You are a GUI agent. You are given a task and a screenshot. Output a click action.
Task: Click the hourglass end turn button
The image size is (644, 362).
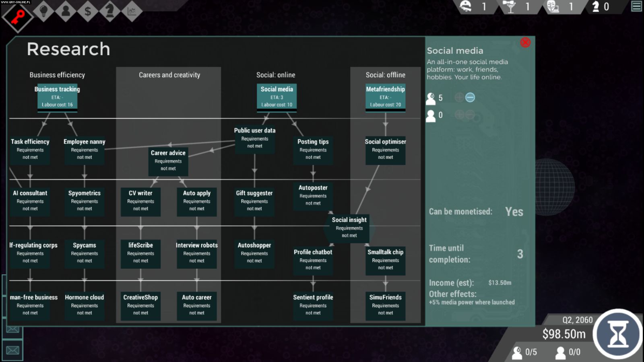[618, 334]
